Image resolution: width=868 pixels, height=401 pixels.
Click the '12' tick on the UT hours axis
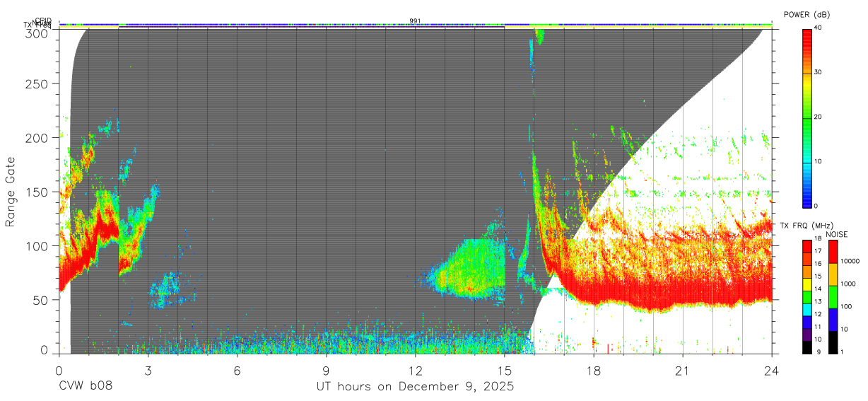(415, 371)
